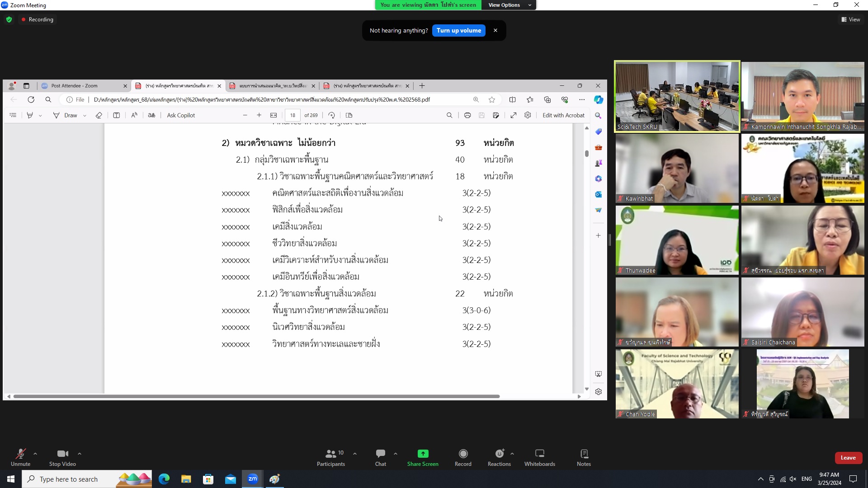Click the horizontal PDF scrollbar
Viewport: 868px width, 488px height.
[x=256, y=396]
